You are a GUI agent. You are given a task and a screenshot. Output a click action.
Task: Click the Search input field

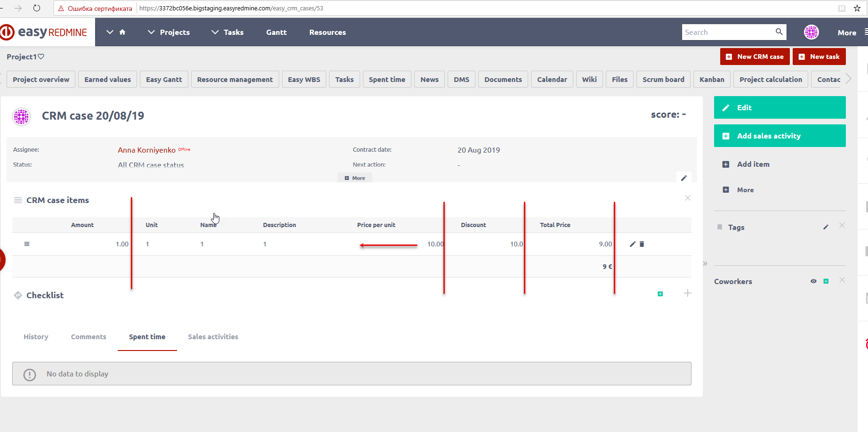coord(727,32)
